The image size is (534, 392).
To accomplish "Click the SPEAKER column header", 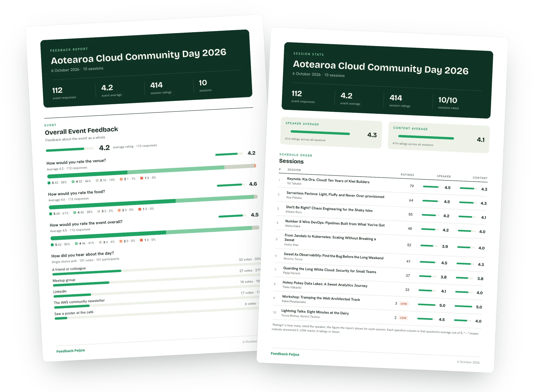I will point(444,176).
